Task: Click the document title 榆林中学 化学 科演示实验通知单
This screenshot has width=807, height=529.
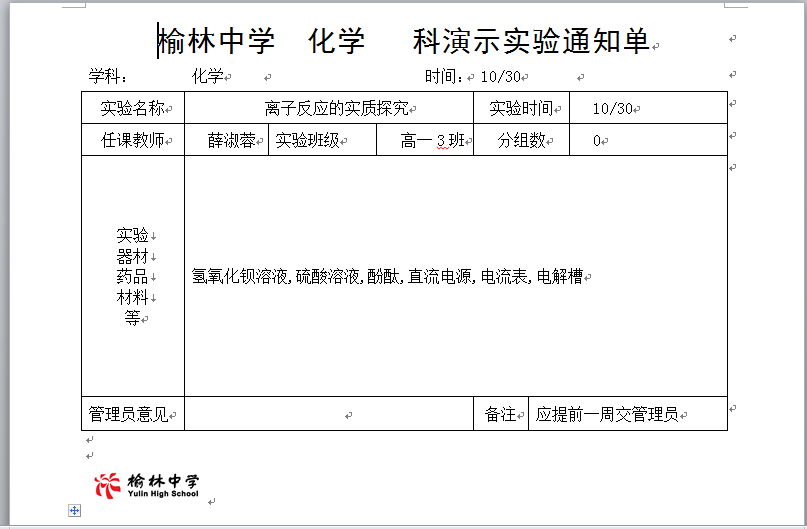Action: coord(404,42)
